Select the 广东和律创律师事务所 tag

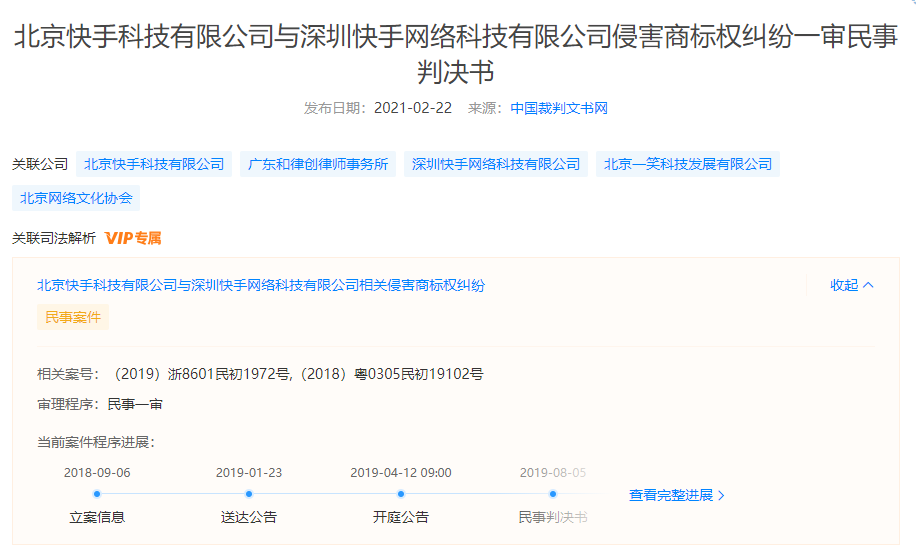click(318, 164)
